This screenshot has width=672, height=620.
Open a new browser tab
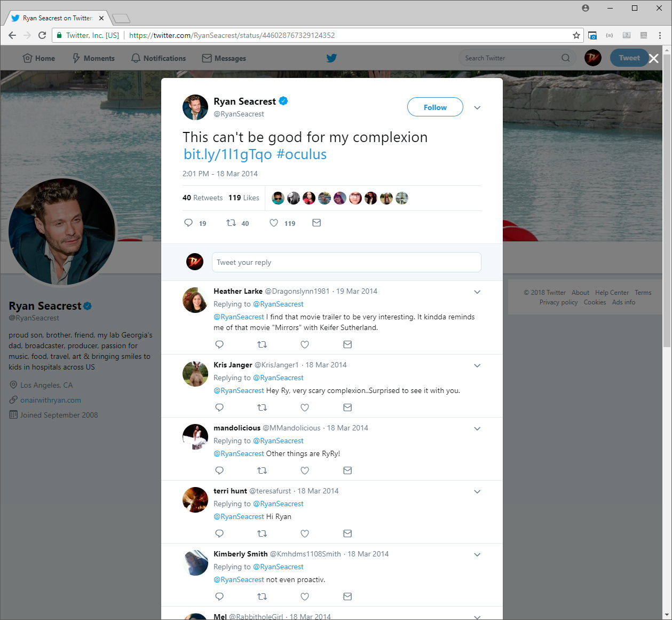pos(121,19)
